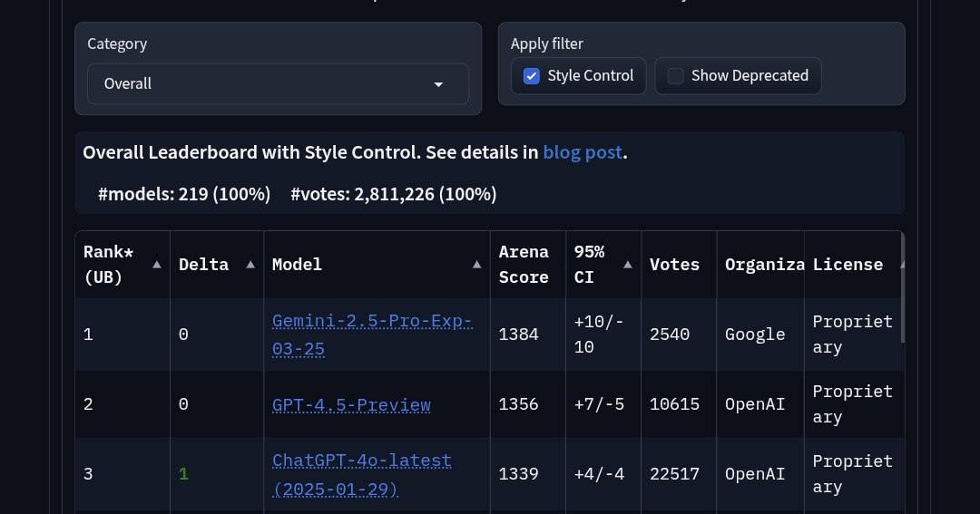Sort by the Model column arrow
The width and height of the screenshot is (980, 514).
(x=477, y=265)
